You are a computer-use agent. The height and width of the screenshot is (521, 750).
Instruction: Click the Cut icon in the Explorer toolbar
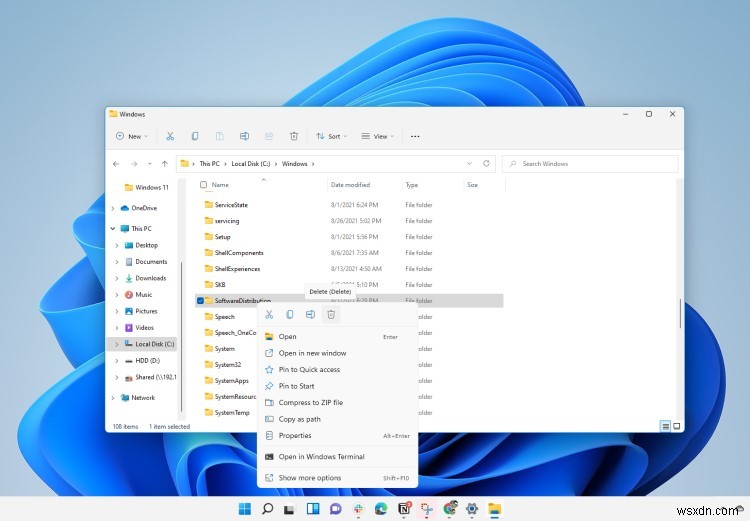(170, 136)
